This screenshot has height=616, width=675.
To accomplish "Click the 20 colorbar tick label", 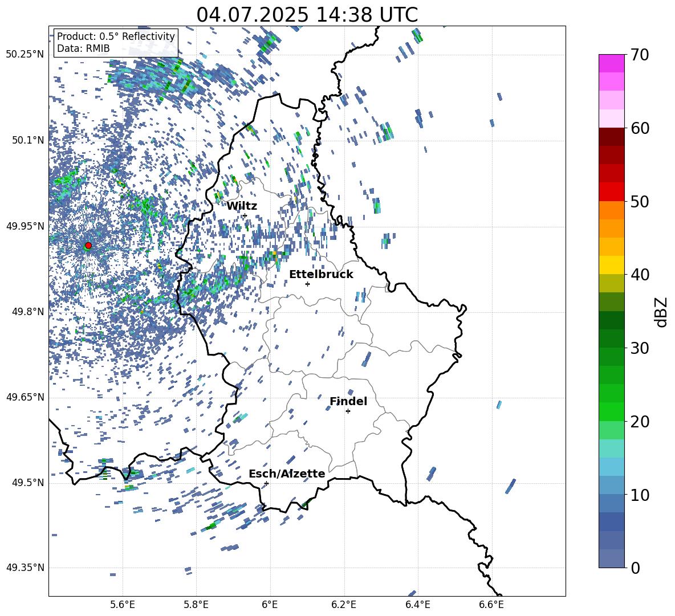I will (640, 422).
